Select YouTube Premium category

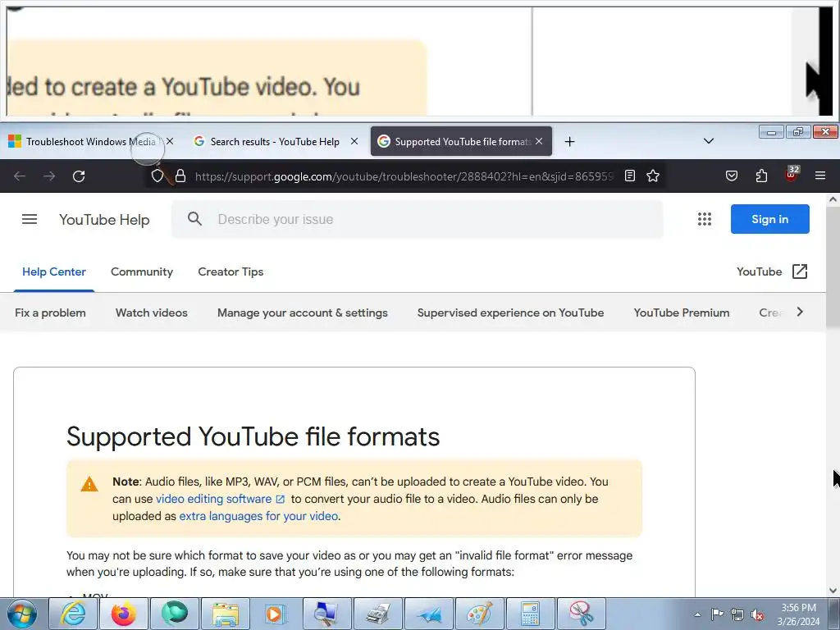pos(682,313)
